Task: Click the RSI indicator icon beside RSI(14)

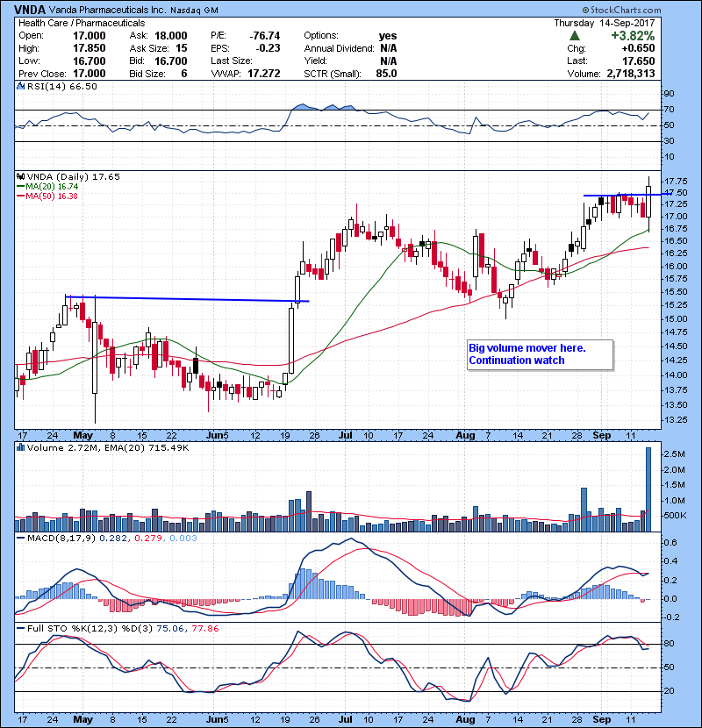Action: tap(20, 86)
